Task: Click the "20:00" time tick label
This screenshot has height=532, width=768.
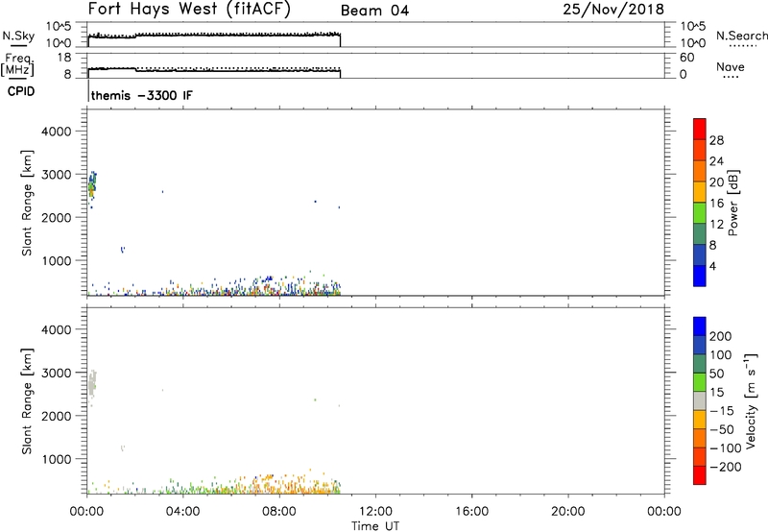Action: pyautogui.click(x=568, y=512)
